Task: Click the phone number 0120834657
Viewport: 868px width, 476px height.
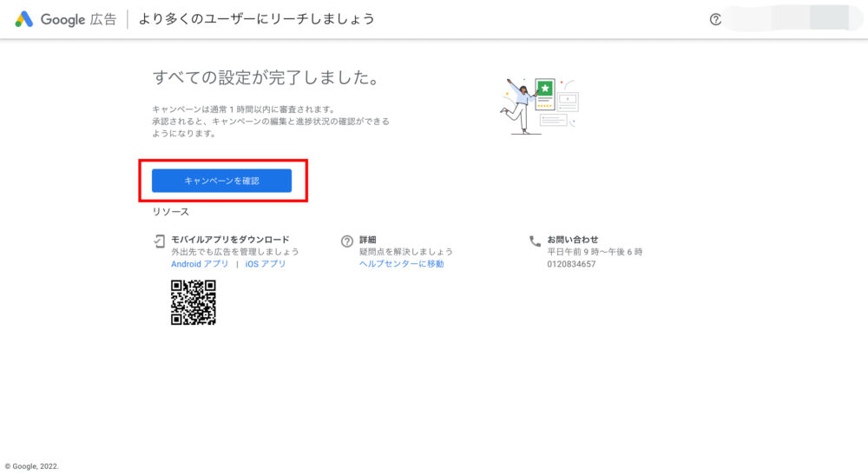Action: [571, 264]
